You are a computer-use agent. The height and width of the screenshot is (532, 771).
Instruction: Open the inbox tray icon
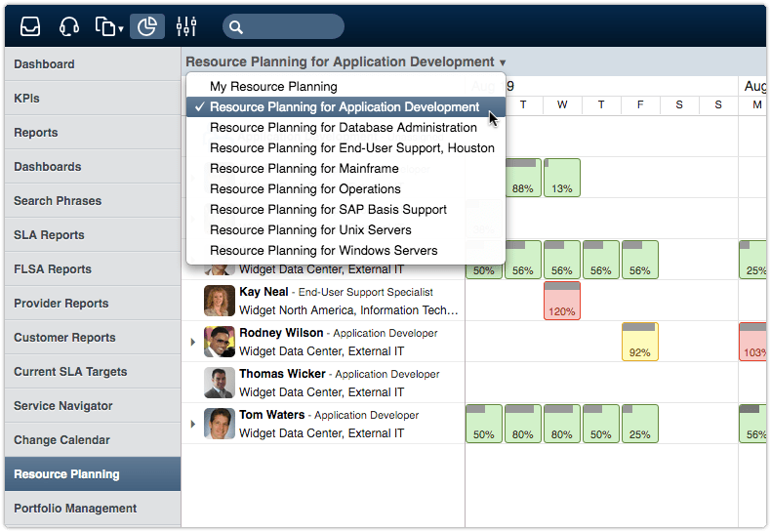[x=30, y=26]
